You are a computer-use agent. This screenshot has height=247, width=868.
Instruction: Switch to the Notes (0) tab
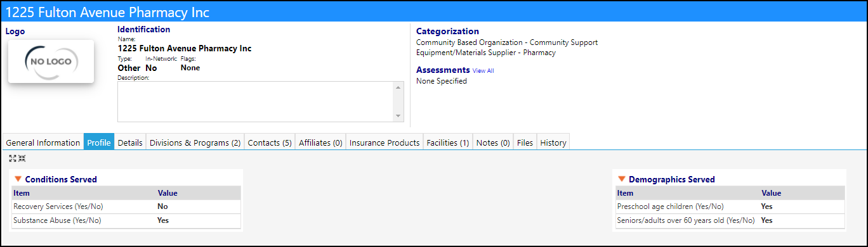(493, 142)
